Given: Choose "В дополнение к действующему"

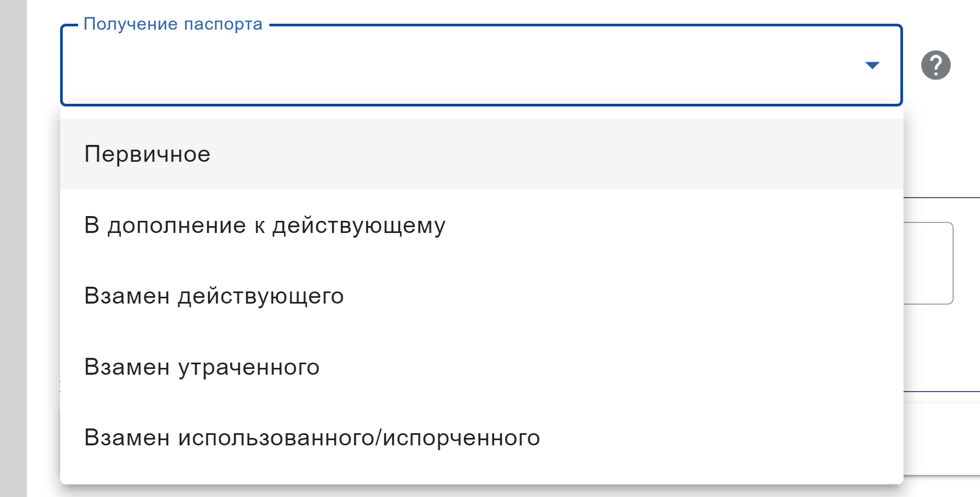Looking at the screenshot, I should pyautogui.click(x=265, y=225).
